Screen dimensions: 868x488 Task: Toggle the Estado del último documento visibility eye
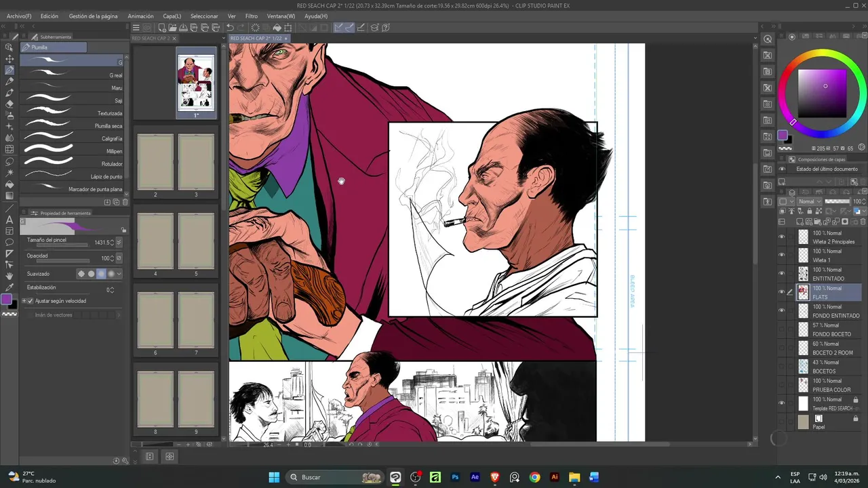(782, 169)
